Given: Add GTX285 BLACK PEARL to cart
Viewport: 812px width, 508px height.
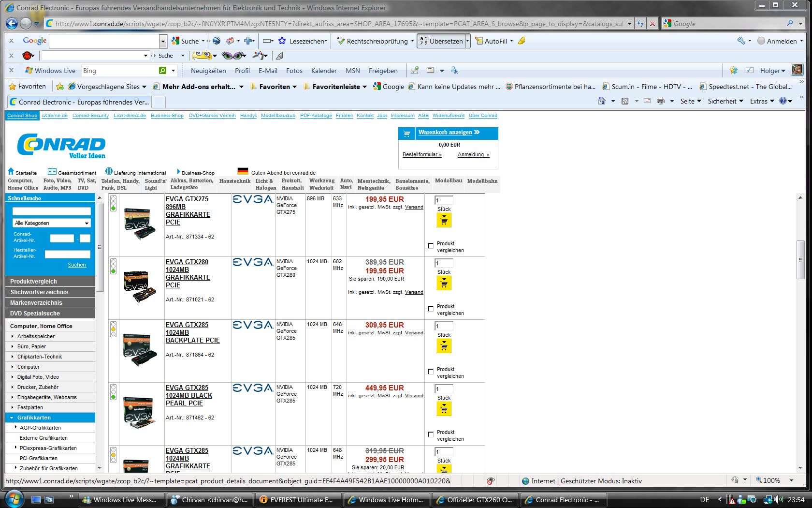Looking at the screenshot, I should (444, 409).
